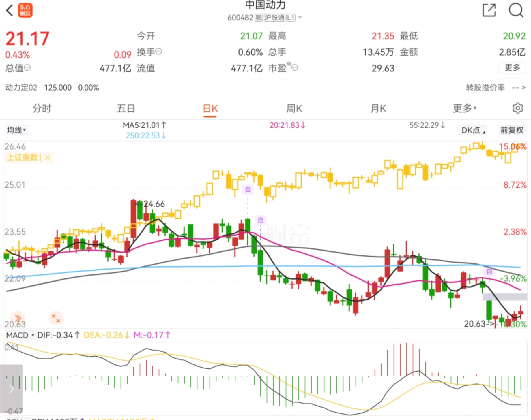Switch to the 五日 tab

(x=126, y=108)
